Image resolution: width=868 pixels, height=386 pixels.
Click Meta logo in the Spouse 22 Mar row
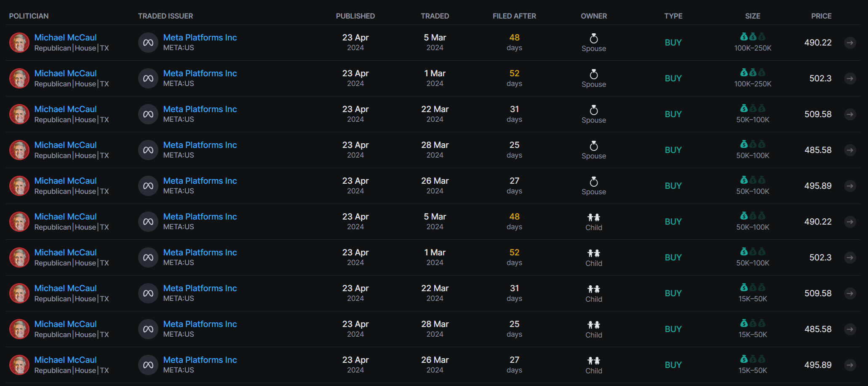148,114
